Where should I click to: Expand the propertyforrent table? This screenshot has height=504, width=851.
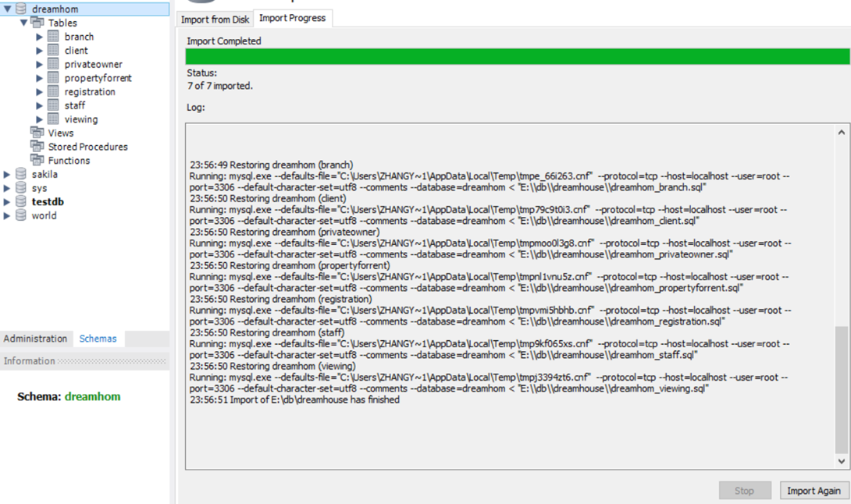pos(39,78)
